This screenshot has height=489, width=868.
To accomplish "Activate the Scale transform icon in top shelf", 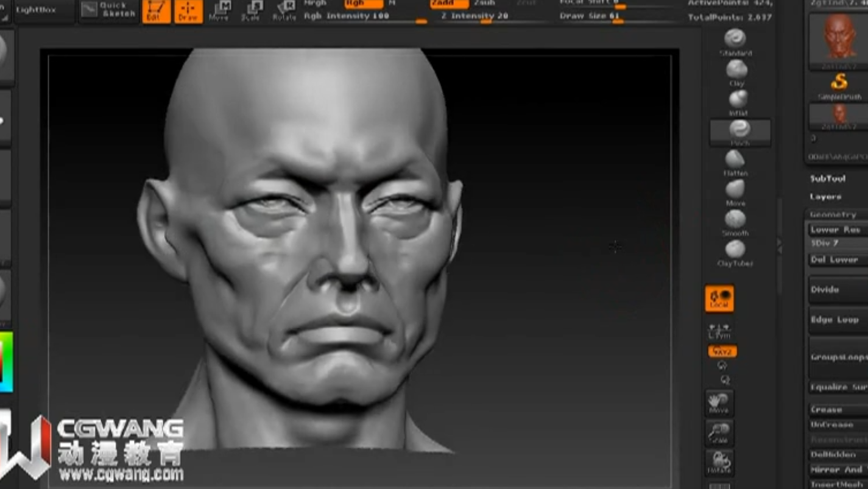I will tap(252, 11).
